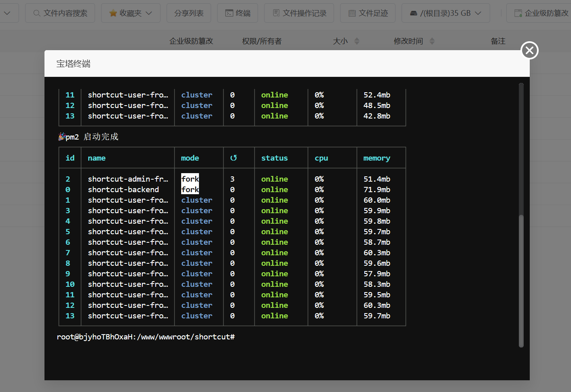Sort files by 大小 column arrows
571x392 pixels.
coord(357,41)
